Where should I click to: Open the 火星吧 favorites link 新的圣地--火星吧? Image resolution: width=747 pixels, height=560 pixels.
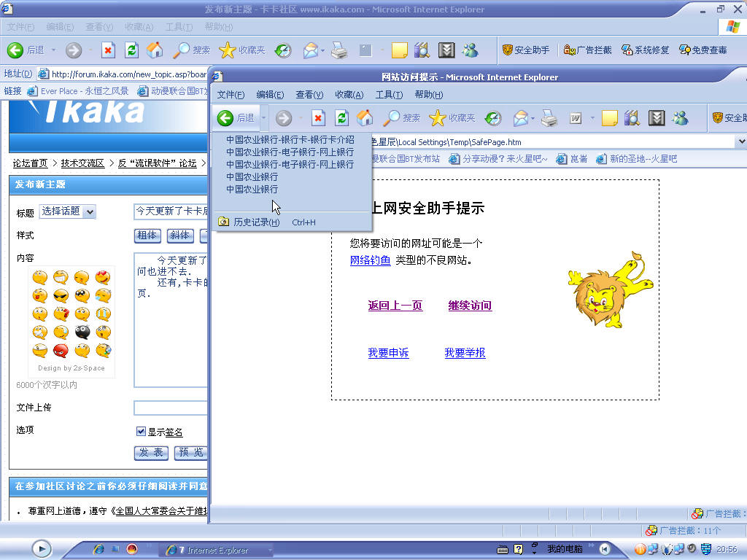(636, 158)
